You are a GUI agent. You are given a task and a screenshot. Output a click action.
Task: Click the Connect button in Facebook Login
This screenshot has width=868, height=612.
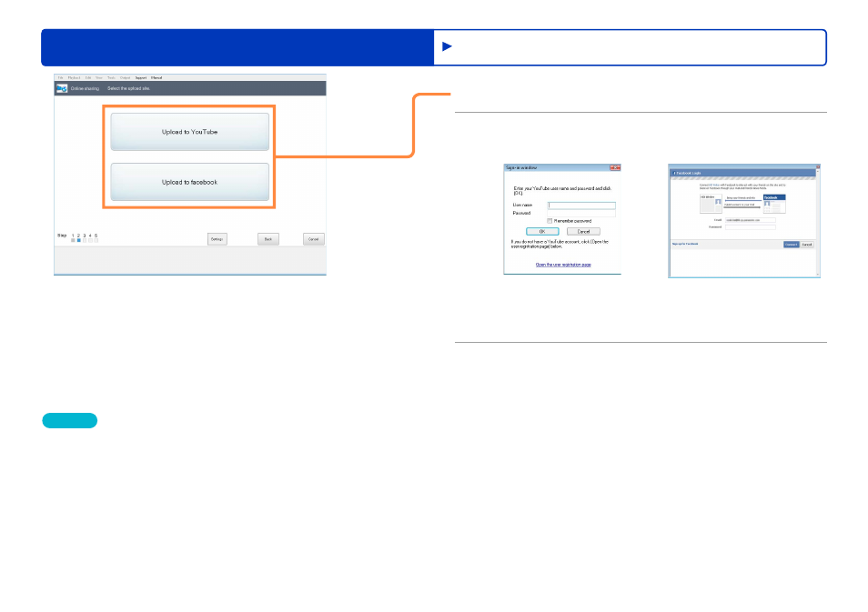[x=791, y=245]
